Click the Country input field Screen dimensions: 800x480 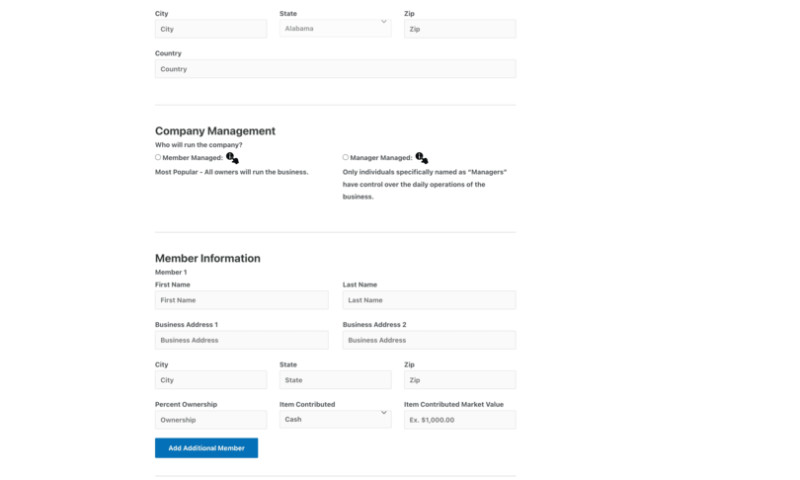click(335, 69)
